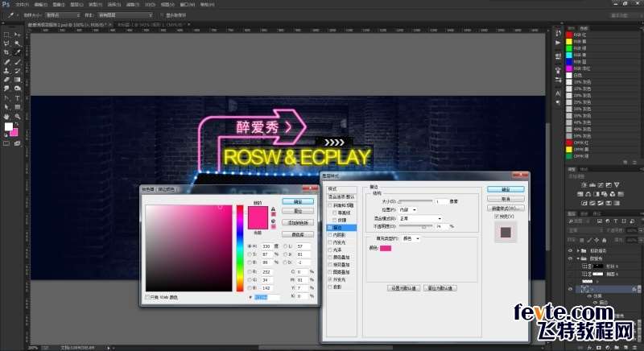
Task: Select the Eyedropper tool in toolbox
Action: [x=17, y=52]
